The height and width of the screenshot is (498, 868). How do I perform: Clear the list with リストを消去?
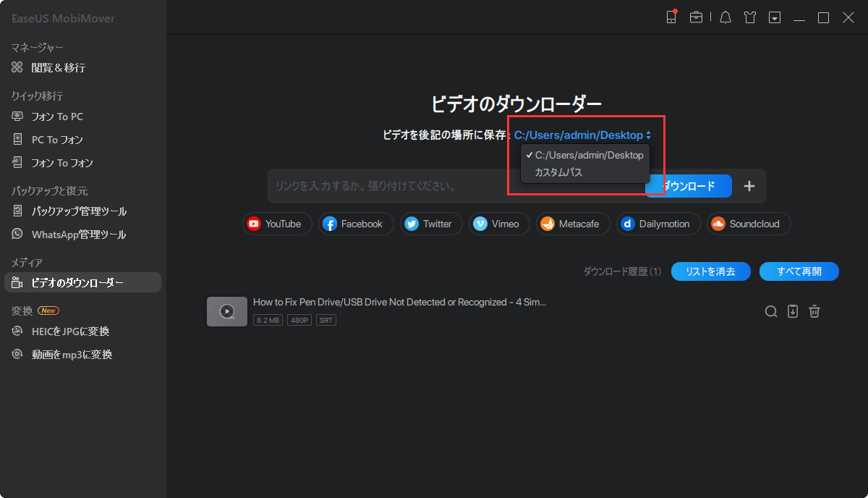tap(710, 271)
